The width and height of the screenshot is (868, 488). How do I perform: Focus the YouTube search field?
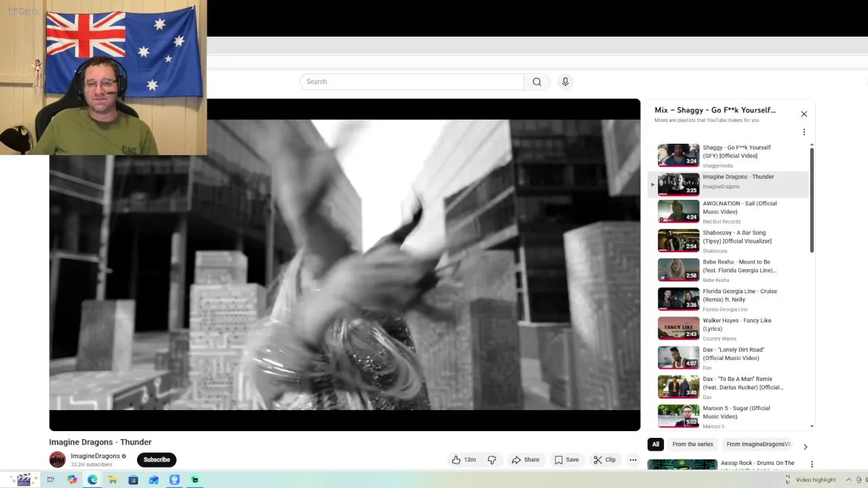pos(412,82)
